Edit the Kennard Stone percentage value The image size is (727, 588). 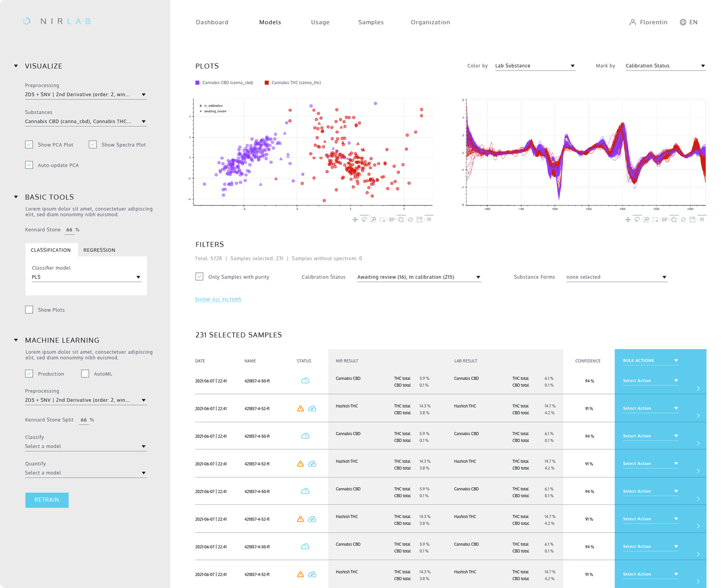point(69,230)
